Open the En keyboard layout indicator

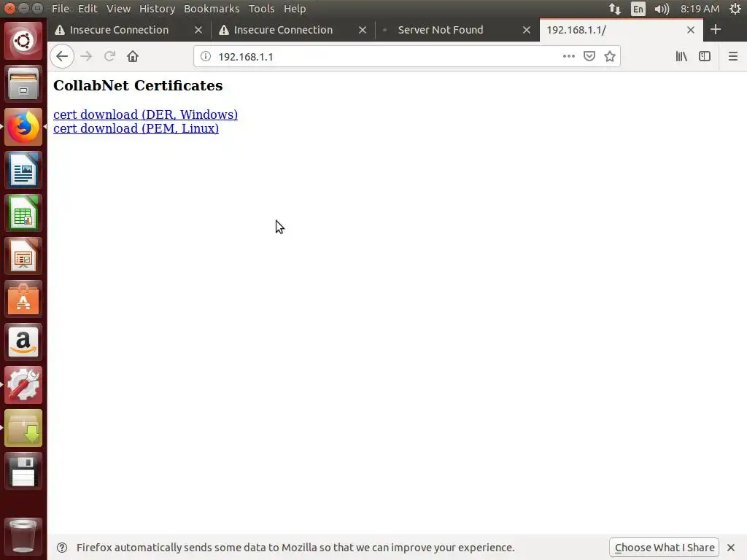tap(638, 9)
